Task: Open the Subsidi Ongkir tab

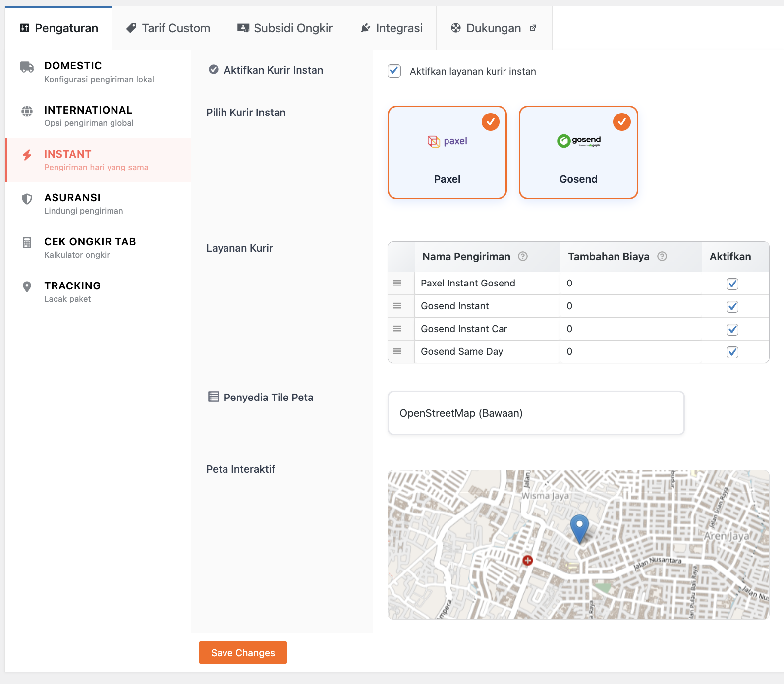Action: (x=285, y=28)
